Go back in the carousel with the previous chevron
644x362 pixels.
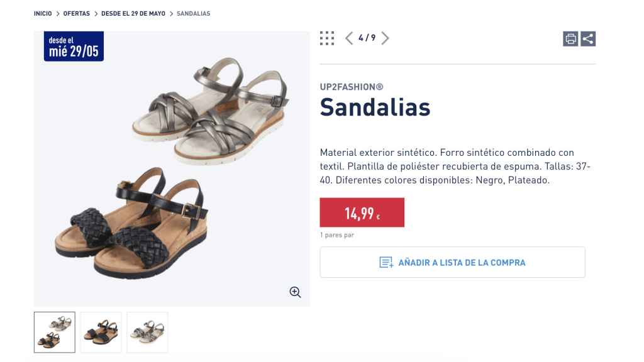tap(349, 38)
